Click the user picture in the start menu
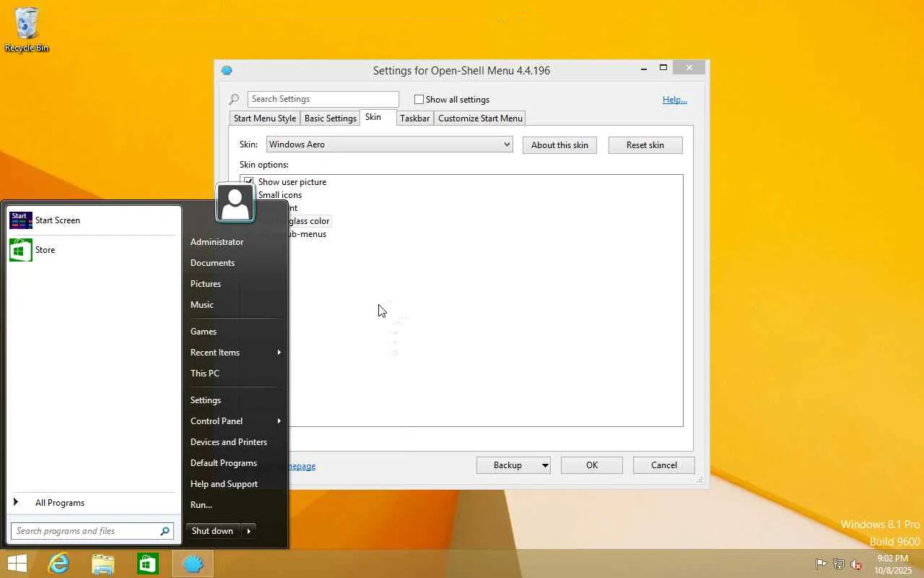 pos(235,202)
